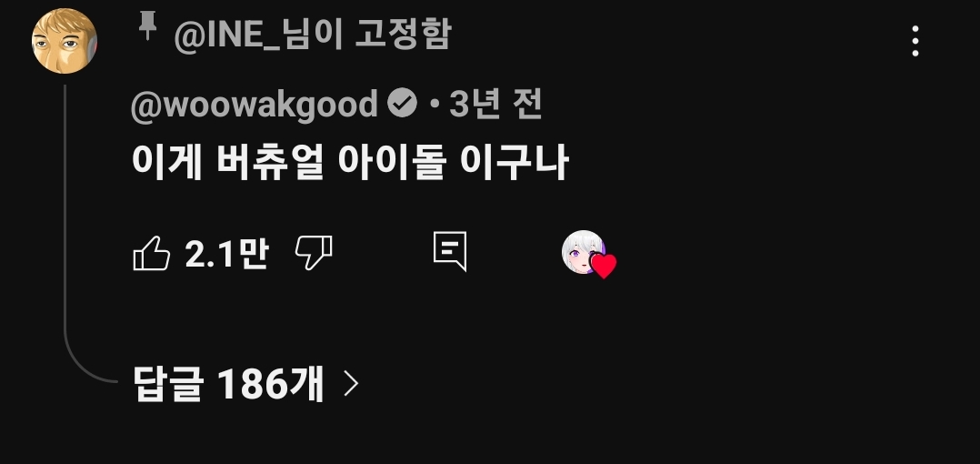This screenshot has height=464, width=980.
Task: Click the chevron arrow beside replies count
Action: click(352, 383)
